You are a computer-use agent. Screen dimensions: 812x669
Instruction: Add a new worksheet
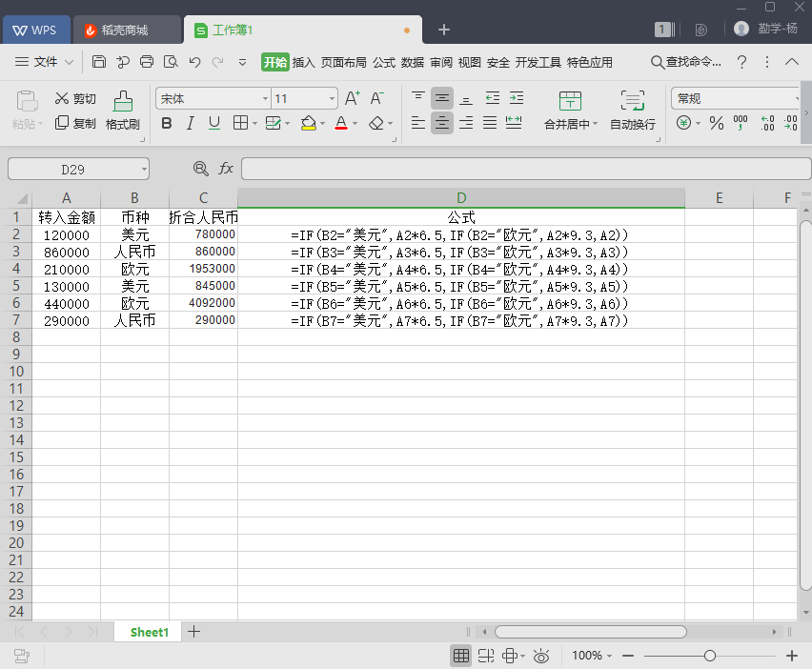(x=193, y=632)
